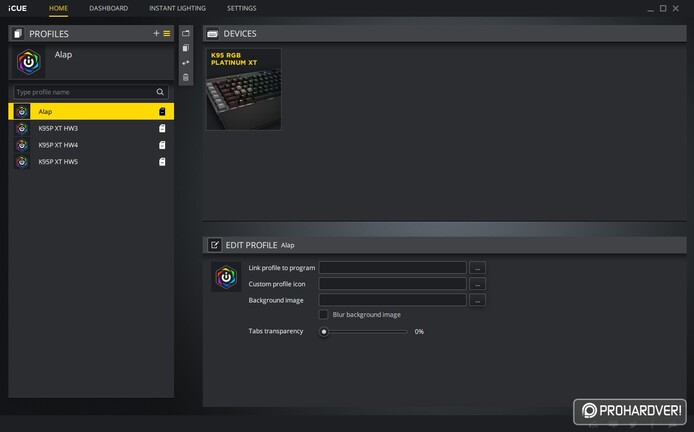Click the copy profile icon

(x=186, y=48)
